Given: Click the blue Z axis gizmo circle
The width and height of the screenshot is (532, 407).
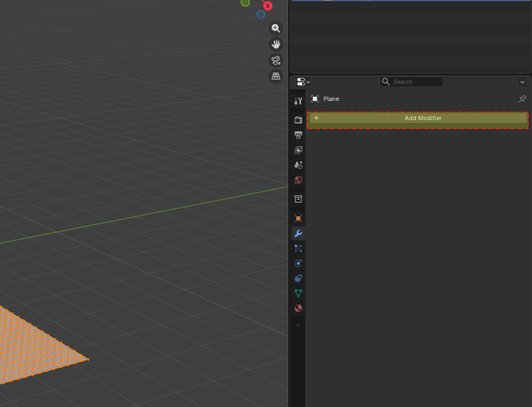Looking at the screenshot, I should coord(261,14).
